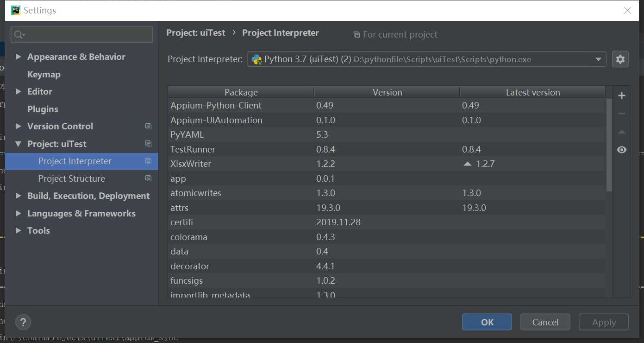644x343 pixels.
Task: Expand the Editor section
Action: point(18,91)
